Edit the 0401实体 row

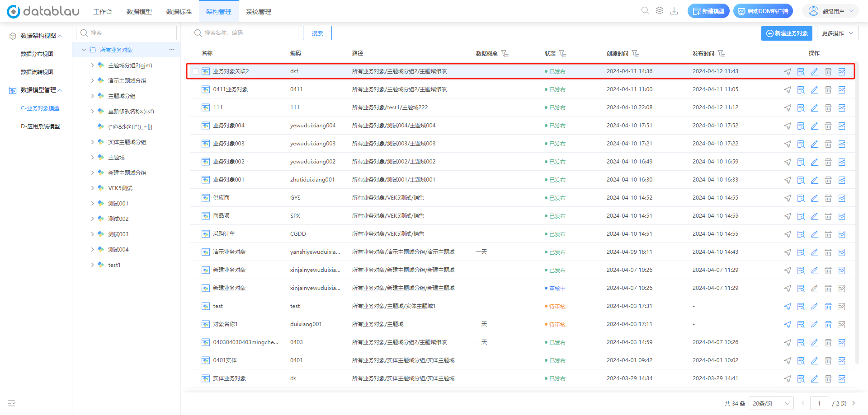(815, 360)
